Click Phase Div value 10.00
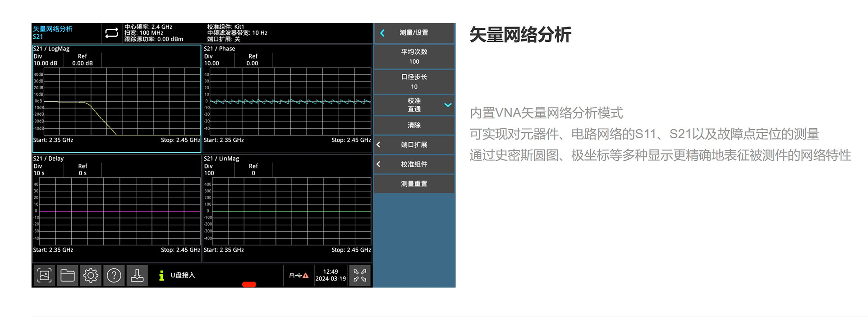 [x=211, y=63]
